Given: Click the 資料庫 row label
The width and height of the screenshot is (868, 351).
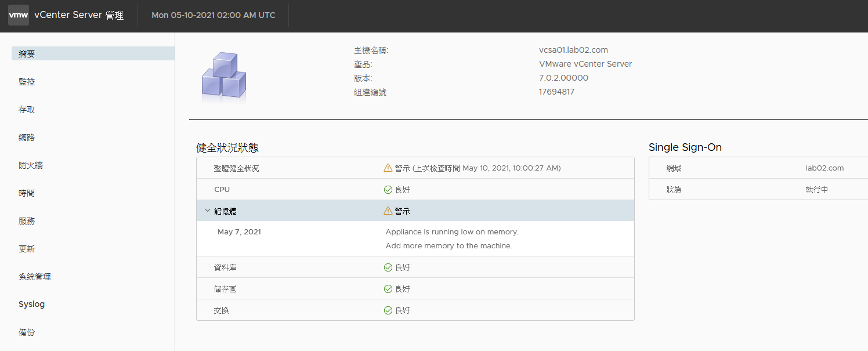Looking at the screenshot, I should coord(225,267).
